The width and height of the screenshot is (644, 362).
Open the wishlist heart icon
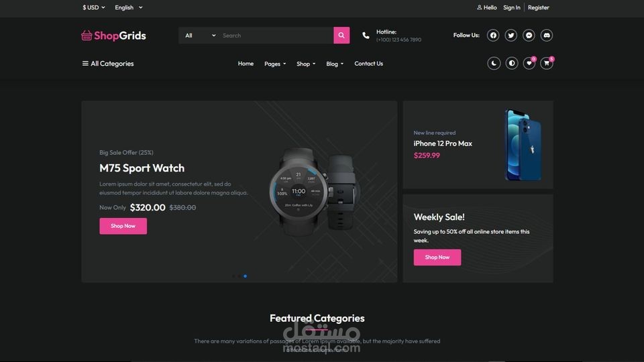coord(529,63)
